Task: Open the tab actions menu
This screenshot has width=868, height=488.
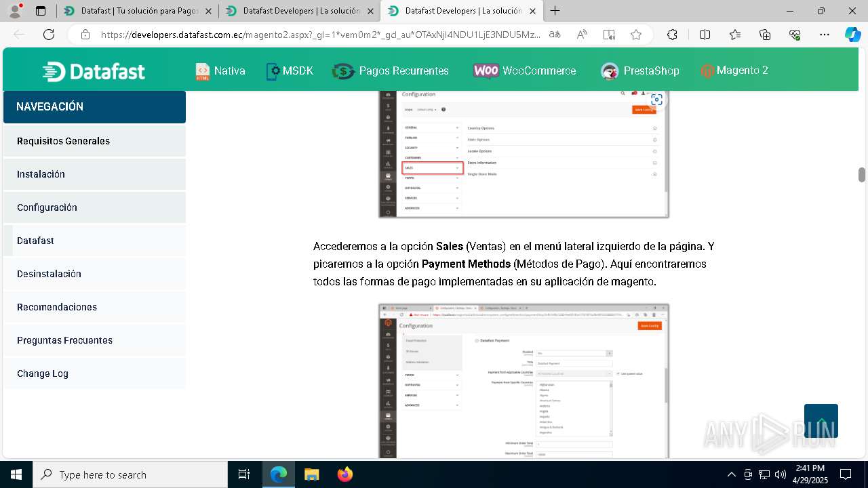Action: point(40,11)
